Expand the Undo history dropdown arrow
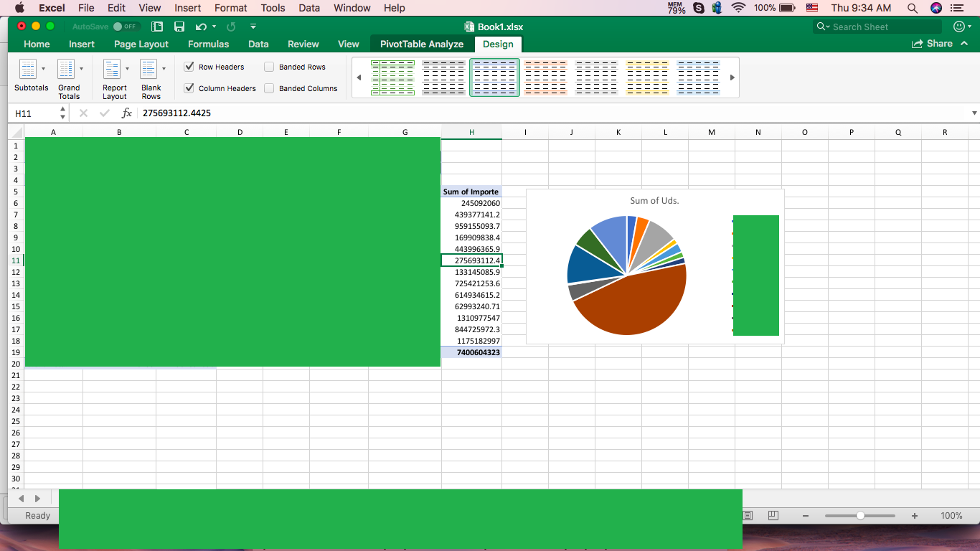This screenshot has height=551, width=980. (x=214, y=27)
